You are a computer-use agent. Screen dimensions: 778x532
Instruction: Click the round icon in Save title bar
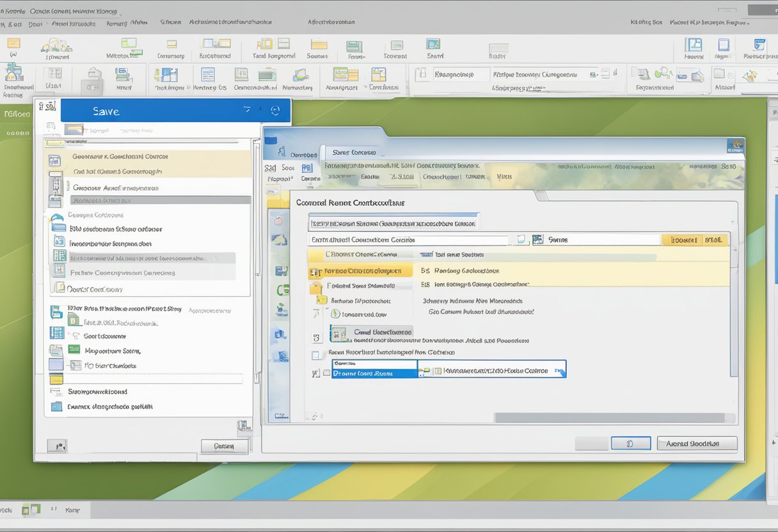tap(275, 111)
